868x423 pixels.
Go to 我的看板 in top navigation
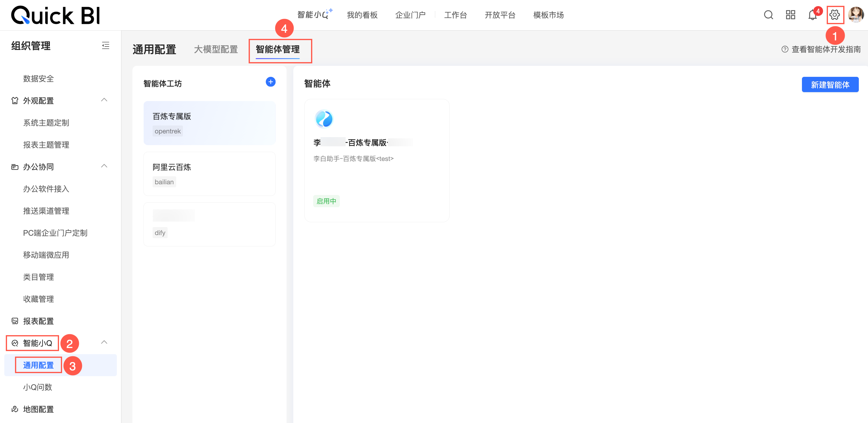[362, 15]
